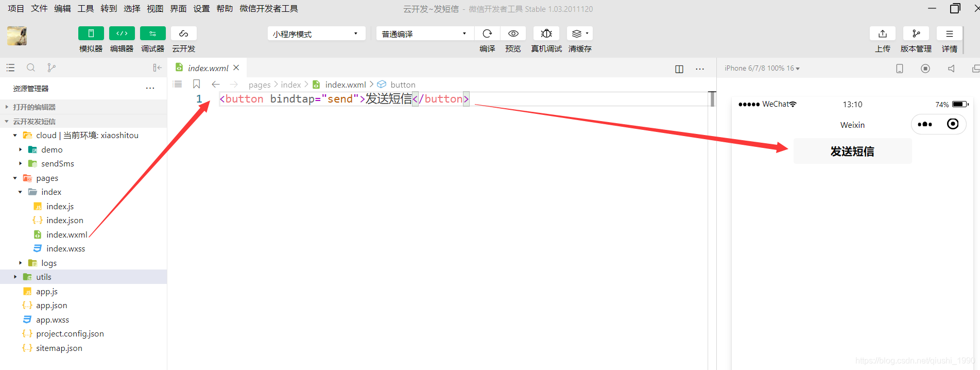Open the 微信开发者工具 menu
Image resolution: width=980 pixels, height=370 pixels.
(x=269, y=9)
